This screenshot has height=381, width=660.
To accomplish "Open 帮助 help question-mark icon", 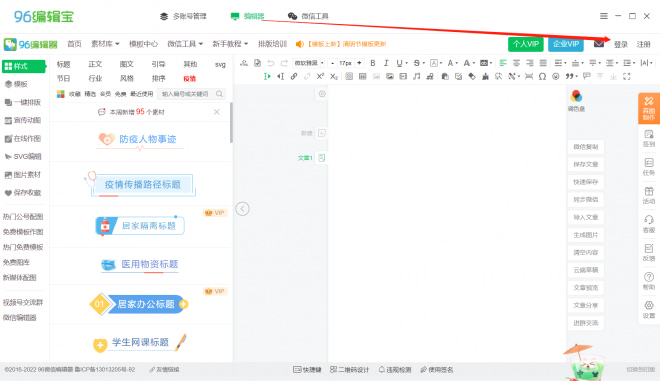I will click(649, 281).
